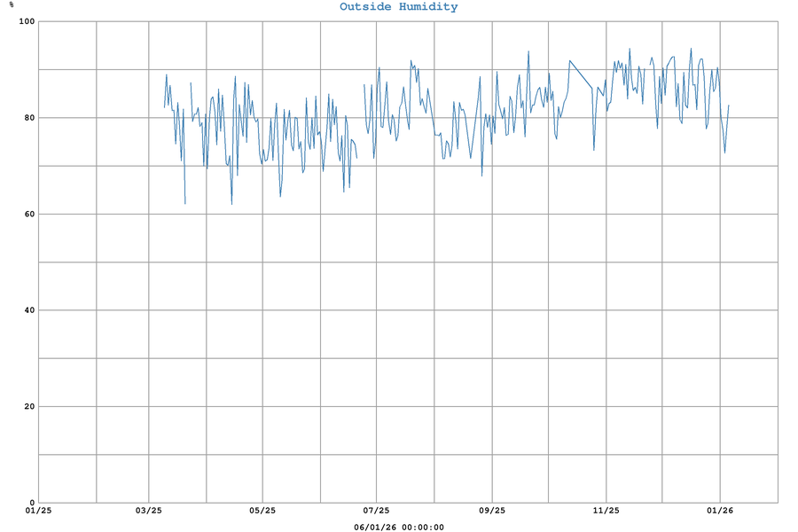The height and width of the screenshot is (532, 798).
Task: Select the 01/25 date axis label
Action: pyautogui.click(x=39, y=511)
